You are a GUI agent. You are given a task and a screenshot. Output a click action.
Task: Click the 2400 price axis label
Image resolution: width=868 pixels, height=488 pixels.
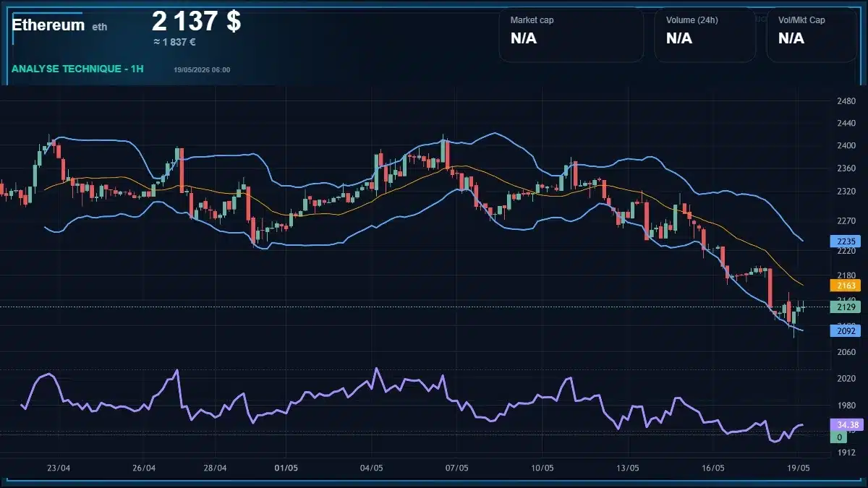point(846,146)
